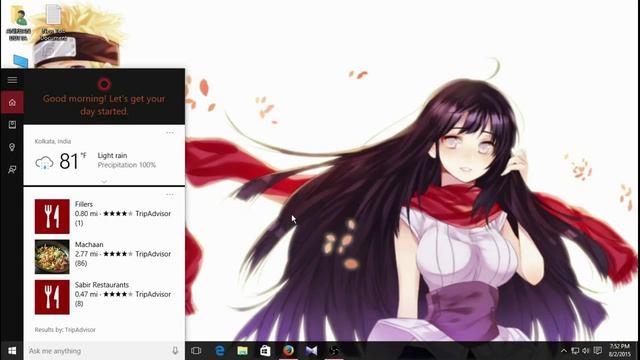Open Sabir Restaurants fork-knife thumbnail
Image resolution: width=640 pixels, height=360 pixels.
[x=52, y=297]
